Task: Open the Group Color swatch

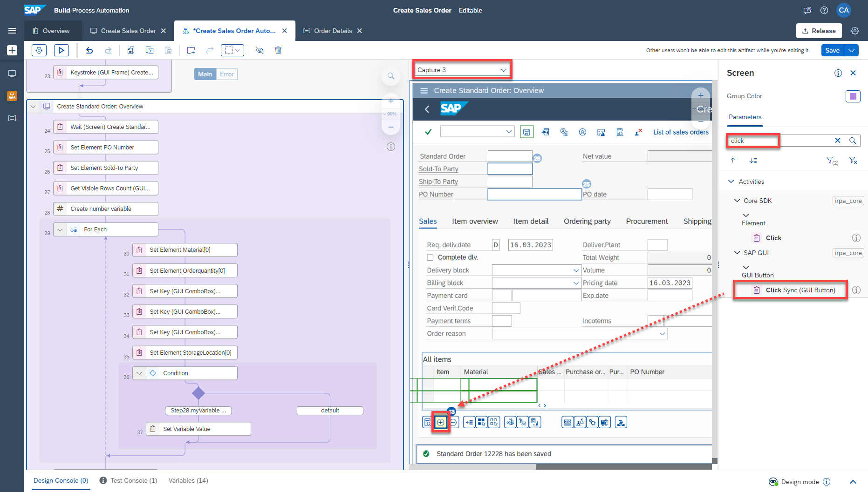Action: click(x=853, y=96)
